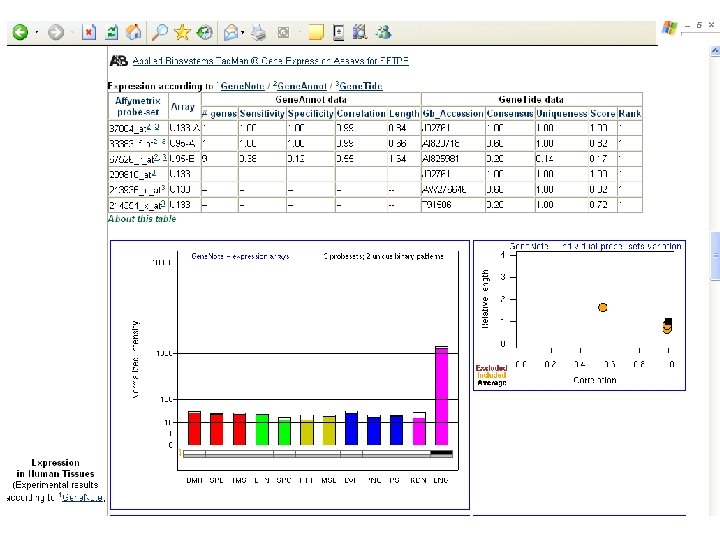Select the Length column header
The image size is (720, 540).
pos(404,113)
